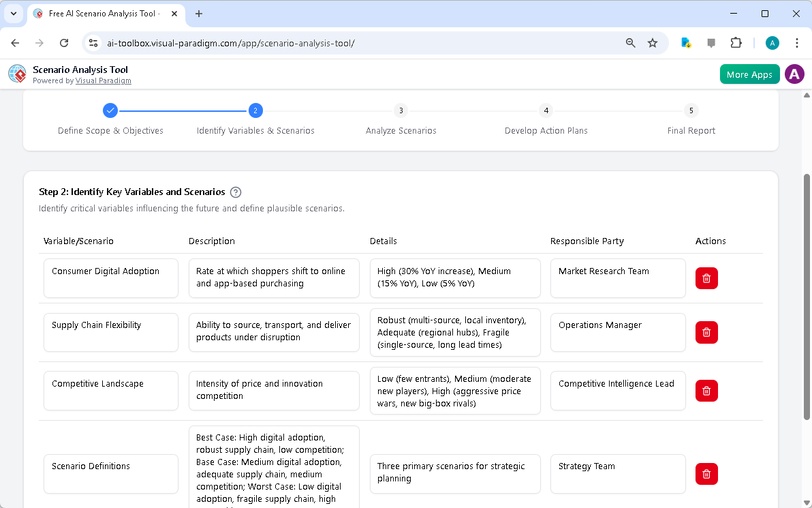Viewport: 812px width, 508px height.
Task: Navigate to Step 5 Final Report
Action: (691, 110)
